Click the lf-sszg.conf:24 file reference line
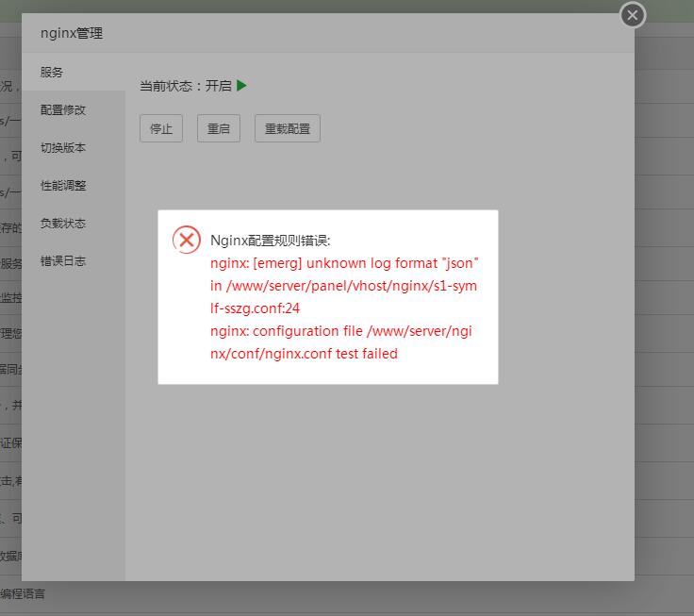 [x=256, y=308]
